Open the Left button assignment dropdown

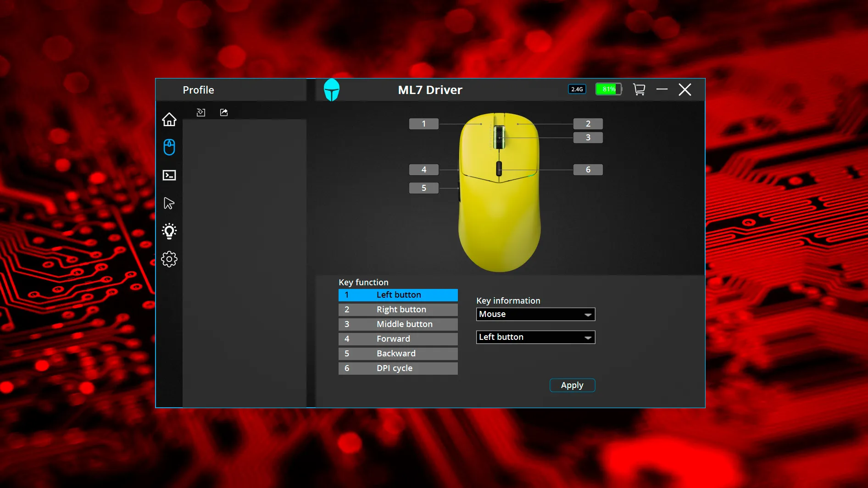point(536,337)
